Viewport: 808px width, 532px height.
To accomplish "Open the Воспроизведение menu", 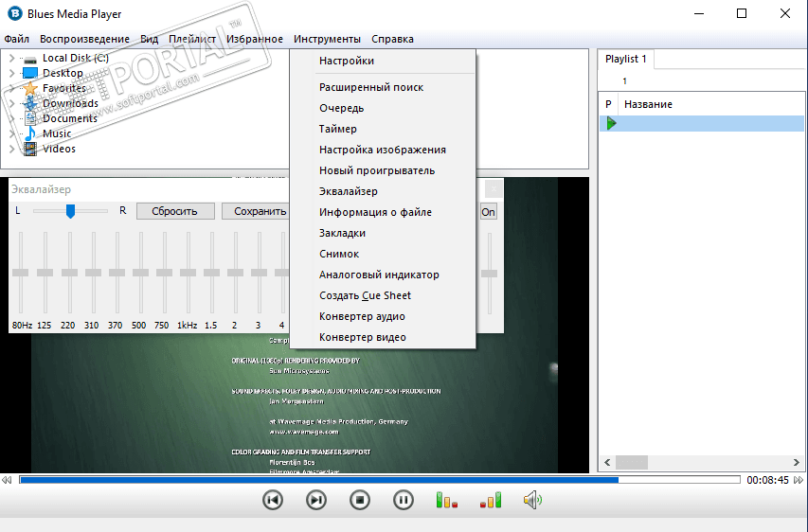I will (x=84, y=39).
